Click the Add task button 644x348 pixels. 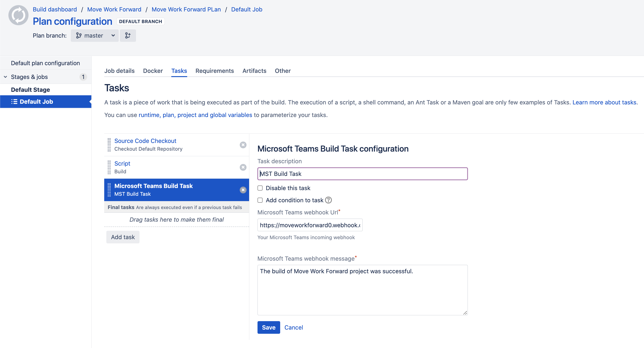122,237
